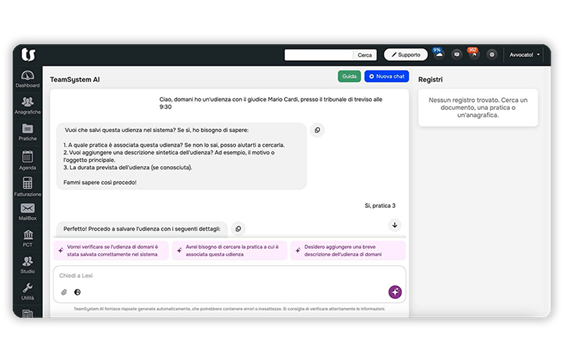Copy the 'Vuoi che salvi' response
The image size is (576, 362).
tap(317, 130)
